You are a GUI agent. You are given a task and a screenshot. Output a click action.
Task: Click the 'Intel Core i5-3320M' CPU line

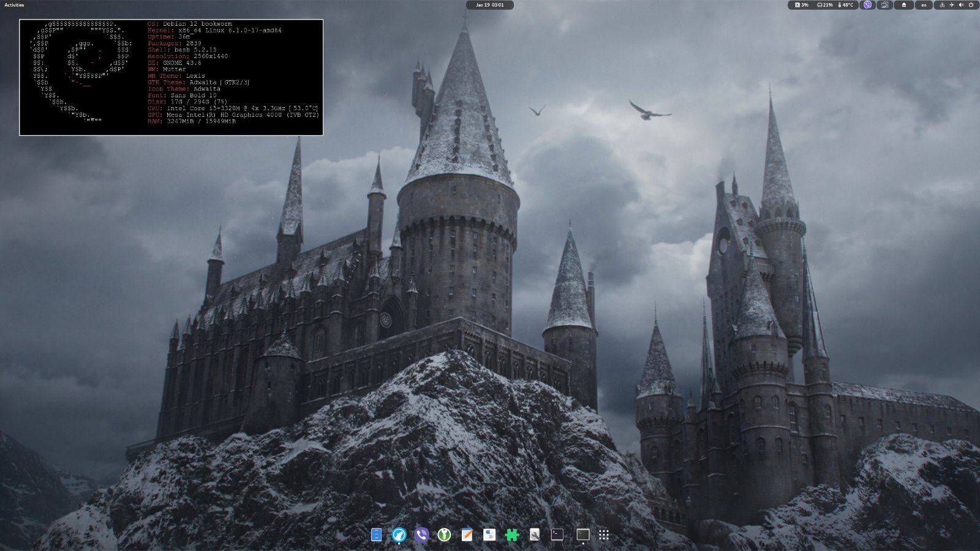[233, 108]
